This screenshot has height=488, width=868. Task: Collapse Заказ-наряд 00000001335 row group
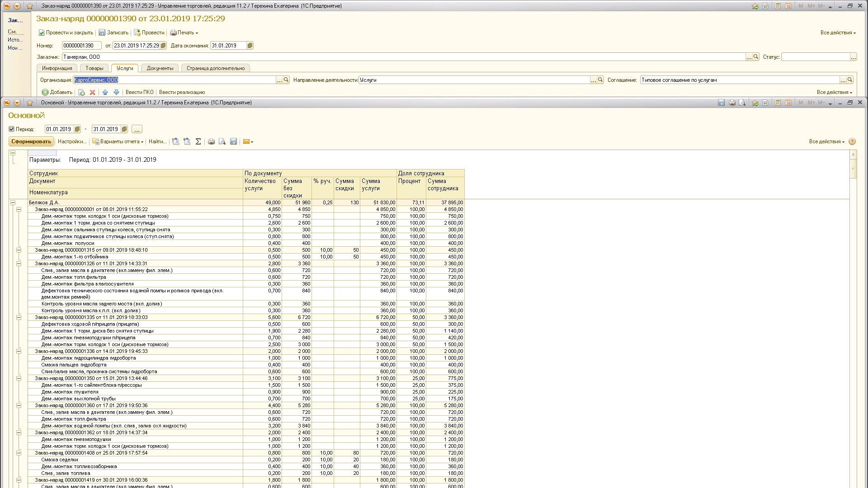click(x=19, y=318)
